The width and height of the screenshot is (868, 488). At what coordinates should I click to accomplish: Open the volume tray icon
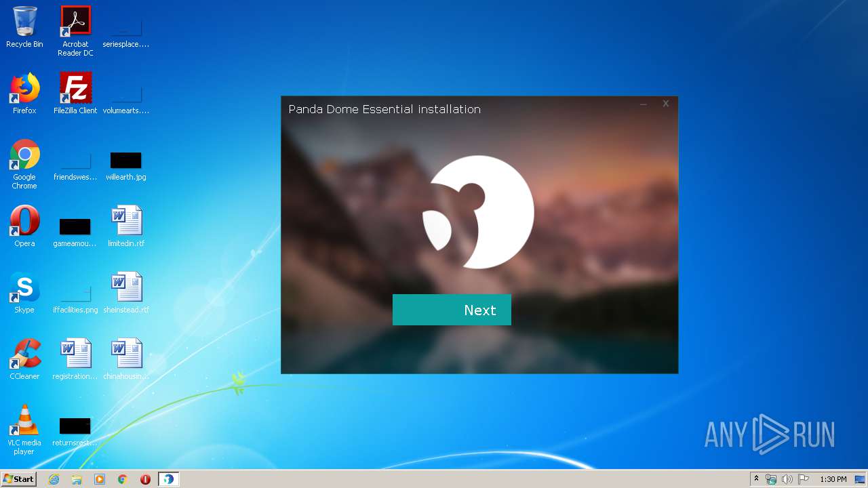click(x=787, y=479)
